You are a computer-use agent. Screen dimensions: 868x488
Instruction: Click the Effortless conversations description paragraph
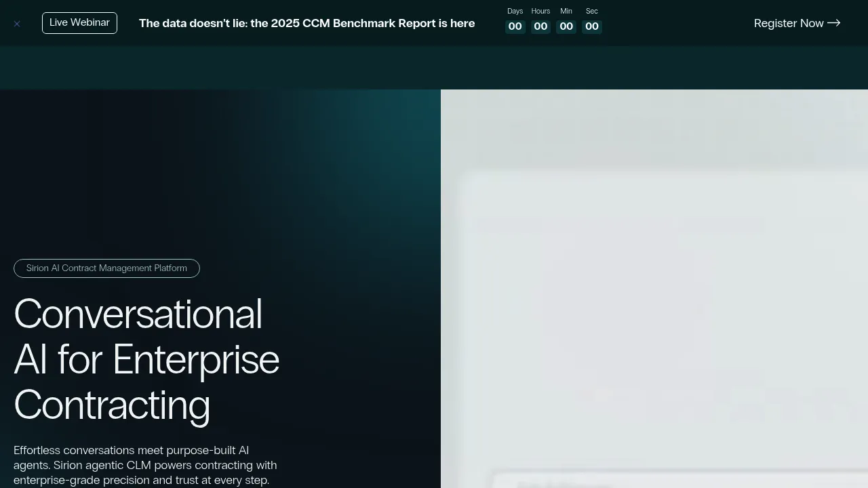click(145, 465)
